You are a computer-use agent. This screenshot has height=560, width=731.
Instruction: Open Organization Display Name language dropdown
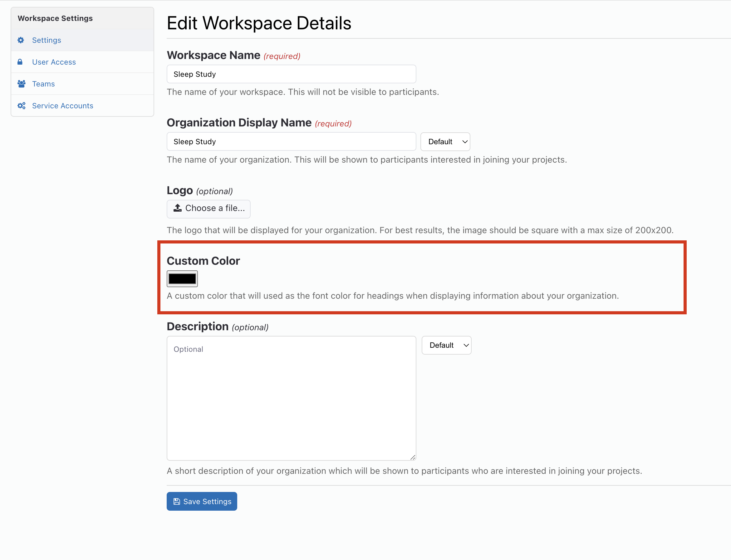coord(445,142)
